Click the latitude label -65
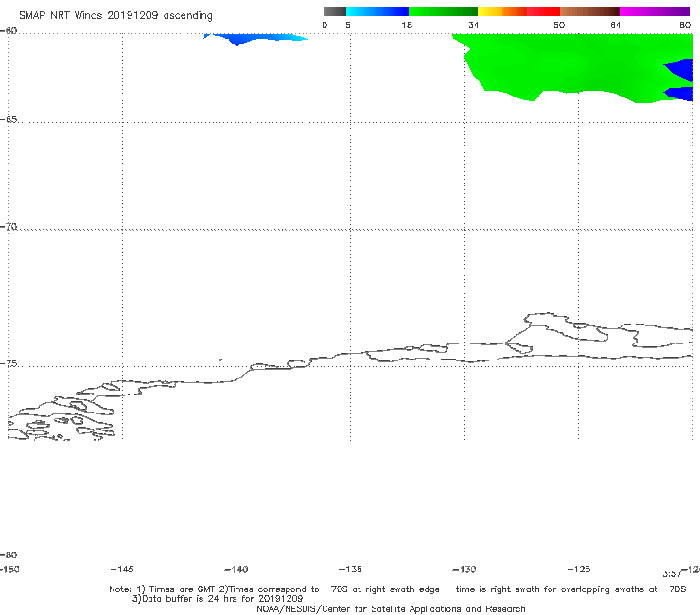This screenshot has height=615, width=700. (x=9, y=119)
